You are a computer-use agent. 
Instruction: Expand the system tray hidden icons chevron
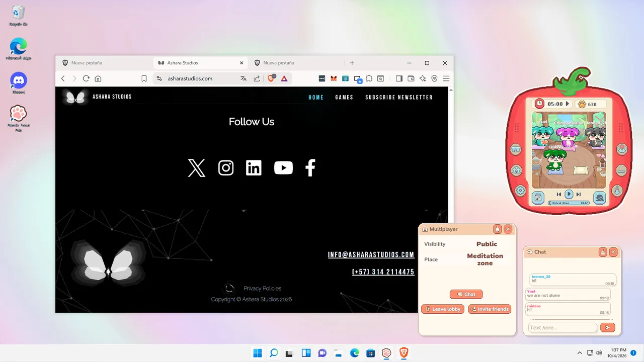580,353
